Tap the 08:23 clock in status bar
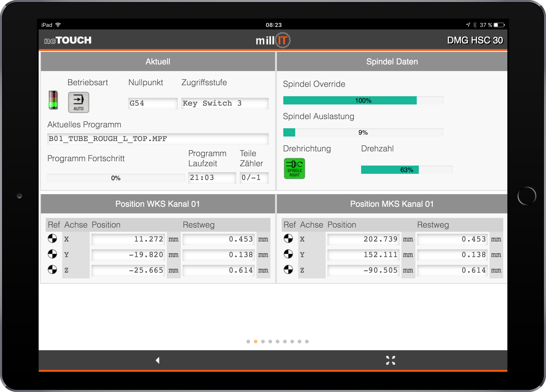 tap(274, 25)
